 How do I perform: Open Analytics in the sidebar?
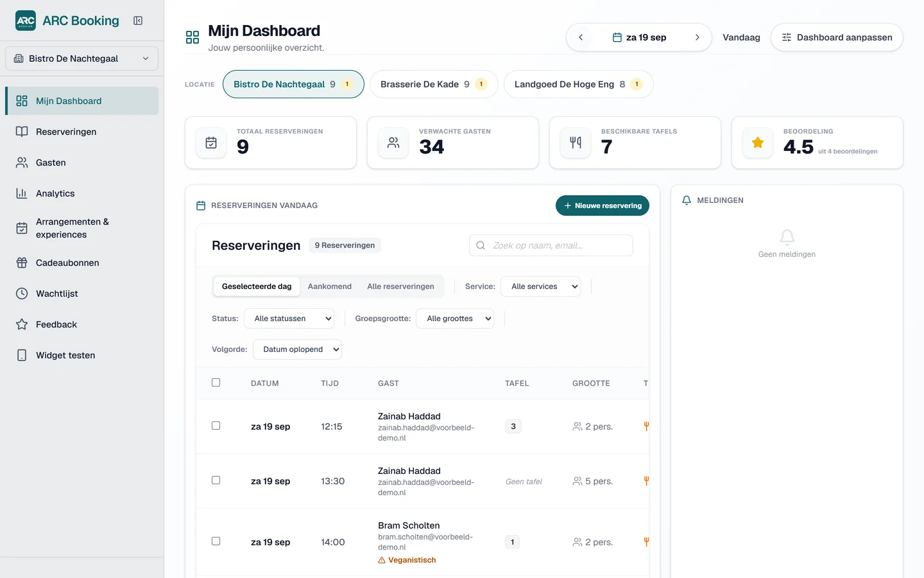click(81, 193)
